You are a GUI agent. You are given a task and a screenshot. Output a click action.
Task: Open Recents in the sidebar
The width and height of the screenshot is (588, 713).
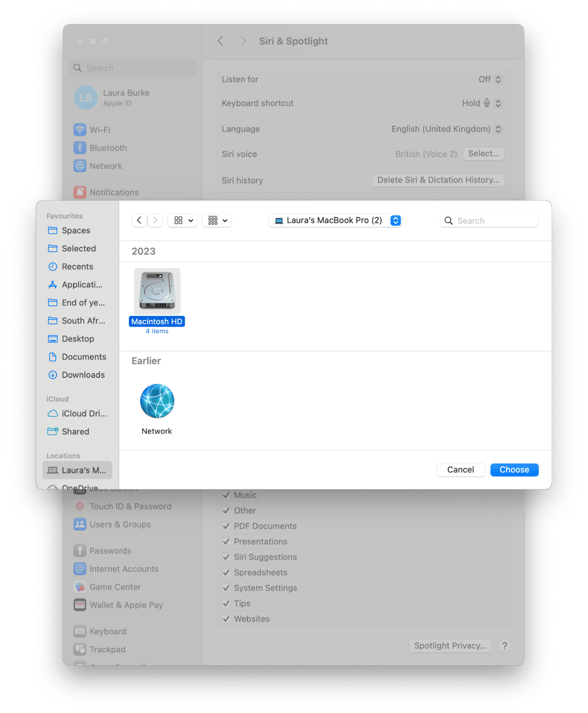(x=77, y=266)
